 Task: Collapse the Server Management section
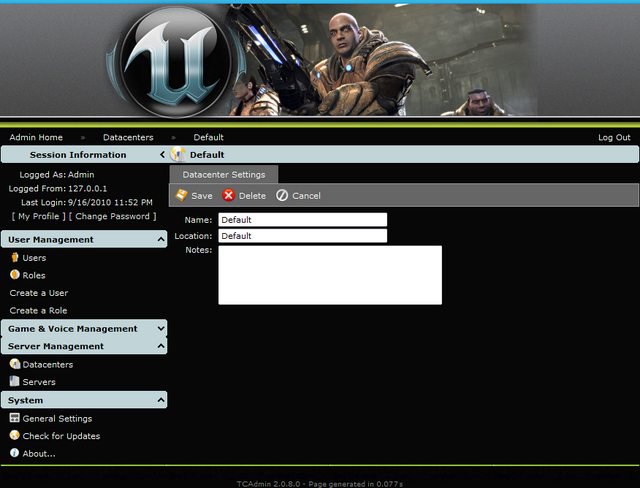[161, 347]
